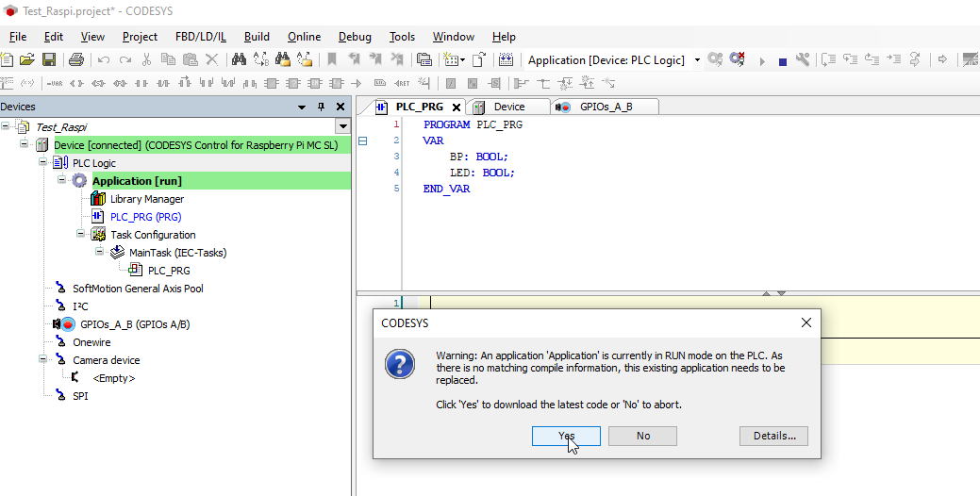This screenshot has width=980, height=496.
Task: Open the Tools menu
Action: (402, 37)
